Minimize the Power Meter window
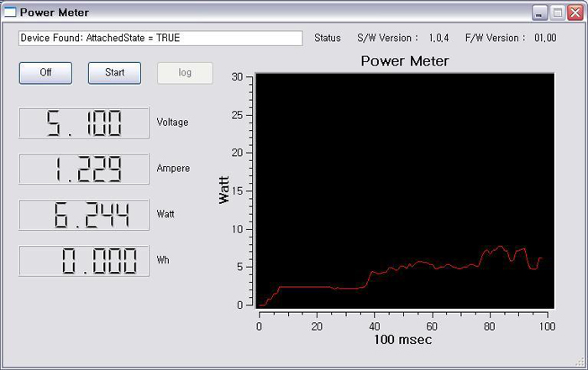The width and height of the screenshot is (588, 370). point(539,13)
